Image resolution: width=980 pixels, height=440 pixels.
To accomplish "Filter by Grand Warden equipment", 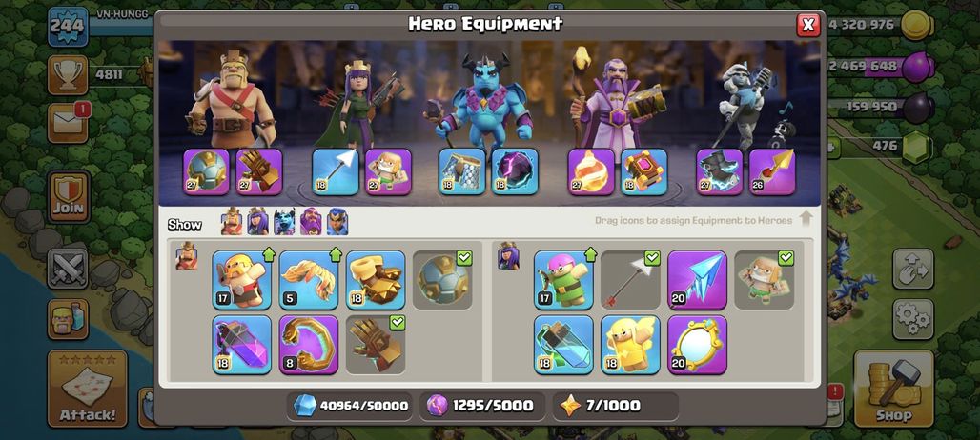I will 311,222.
